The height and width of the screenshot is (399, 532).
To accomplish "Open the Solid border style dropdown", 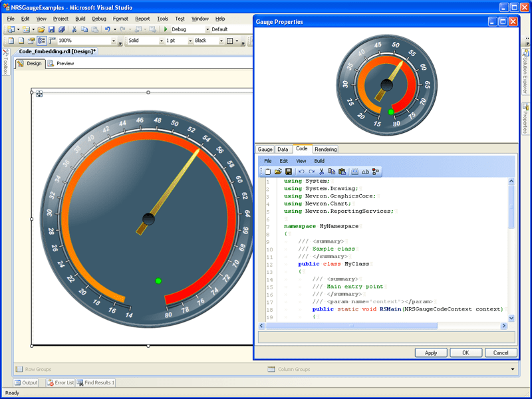I will pyautogui.click(x=161, y=41).
